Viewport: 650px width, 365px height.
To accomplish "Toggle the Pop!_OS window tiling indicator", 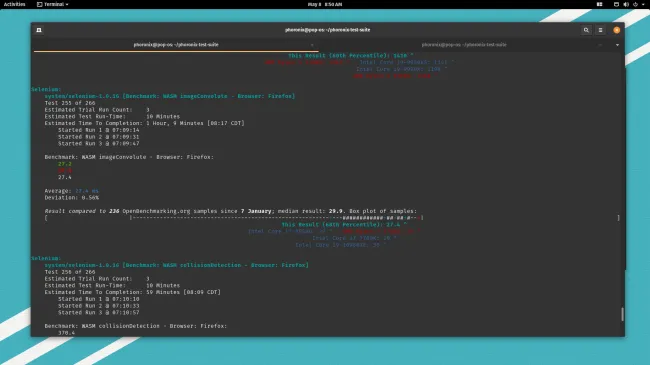I will (599, 4).
